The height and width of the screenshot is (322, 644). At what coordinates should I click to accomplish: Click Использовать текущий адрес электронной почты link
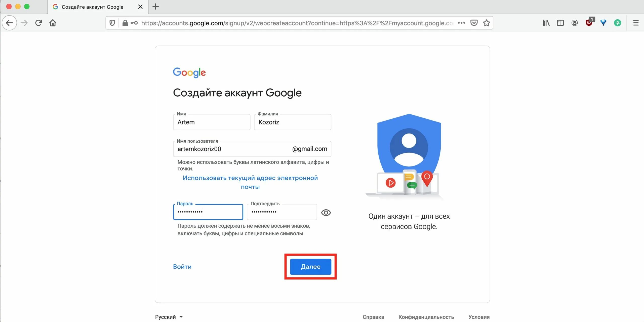250,182
